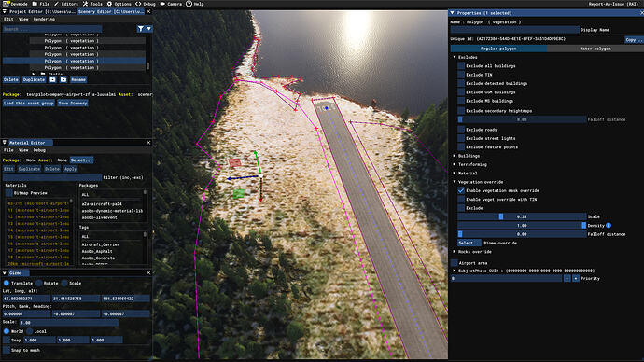Screen dimensions: 644x362
Task: Click the red gizmo plane handle
Action: [x=235, y=163]
